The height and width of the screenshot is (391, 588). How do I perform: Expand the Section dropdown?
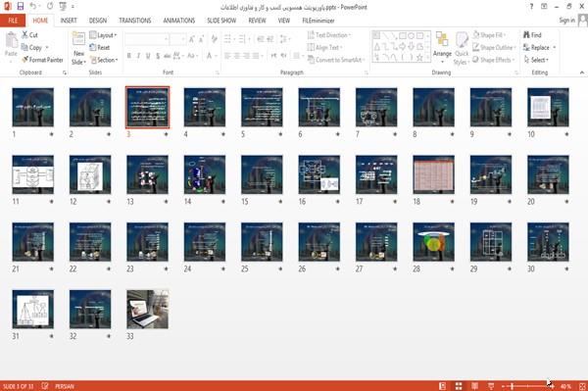pyautogui.click(x=104, y=60)
